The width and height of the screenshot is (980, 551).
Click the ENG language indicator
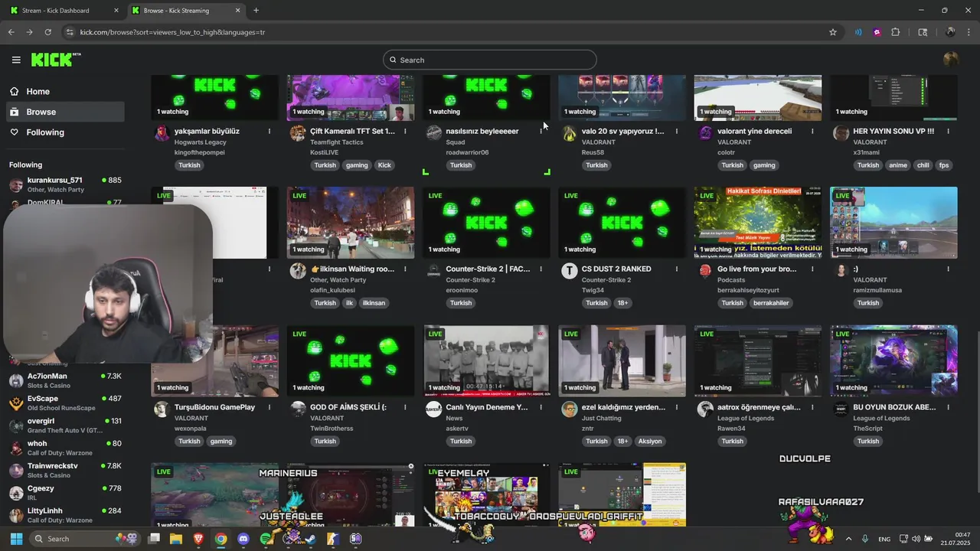(x=884, y=539)
